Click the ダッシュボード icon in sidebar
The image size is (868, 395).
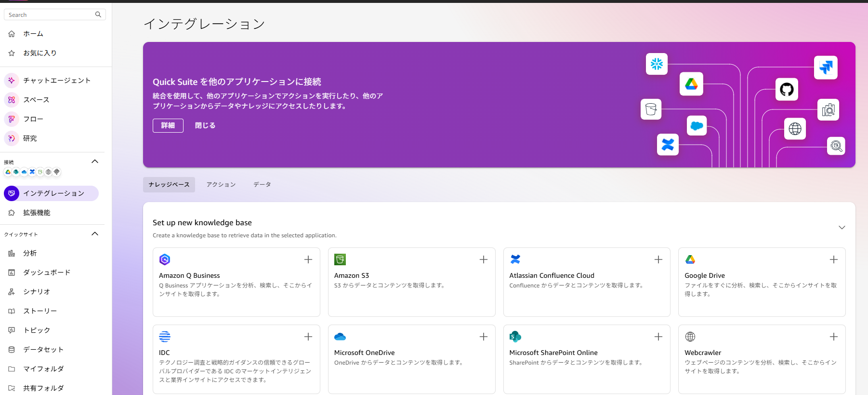pyautogui.click(x=12, y=272)
